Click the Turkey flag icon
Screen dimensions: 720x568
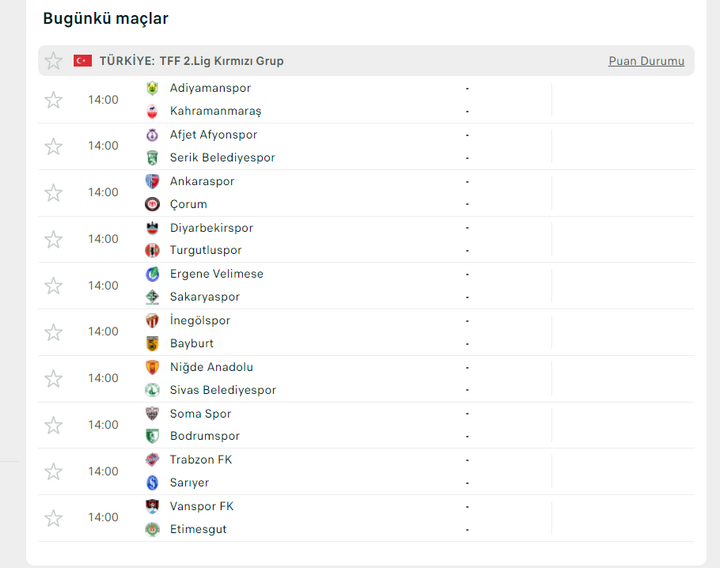[x=83, y=61]
